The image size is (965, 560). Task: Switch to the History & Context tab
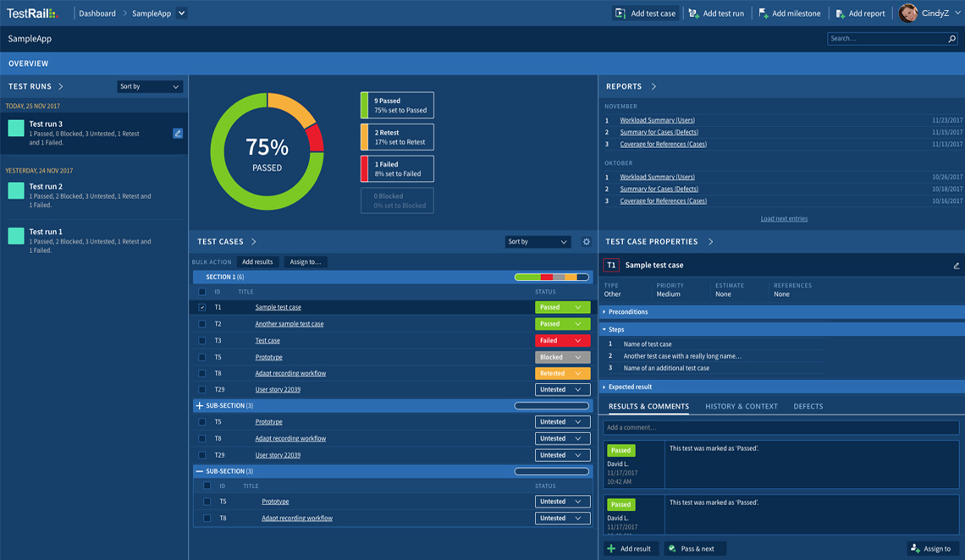pos(741,407)
